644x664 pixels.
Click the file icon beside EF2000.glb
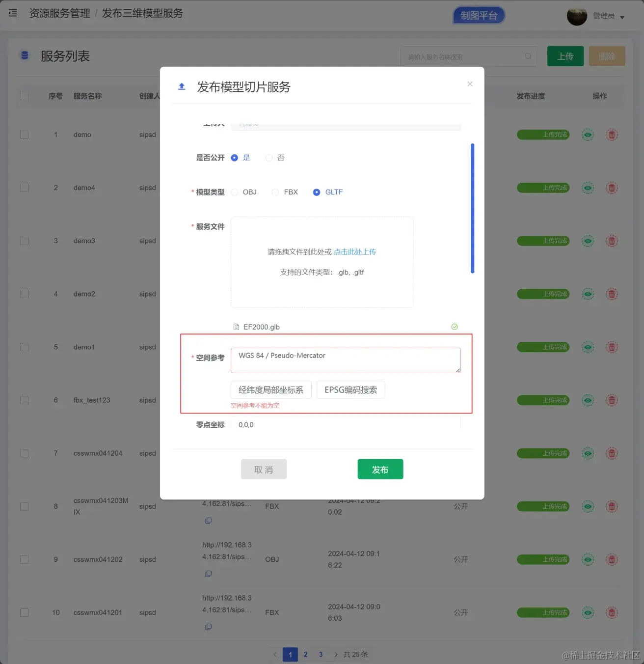click(236, 327)
